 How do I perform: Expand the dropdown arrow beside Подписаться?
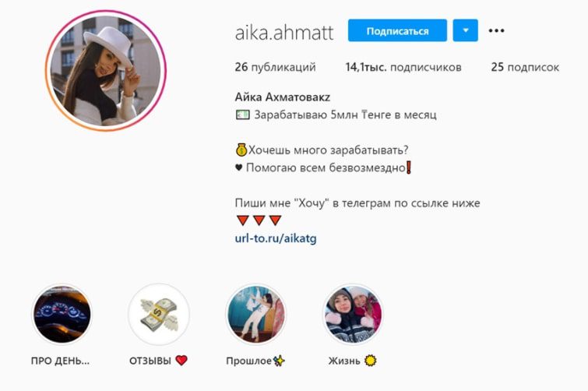[x=466, y=30]
